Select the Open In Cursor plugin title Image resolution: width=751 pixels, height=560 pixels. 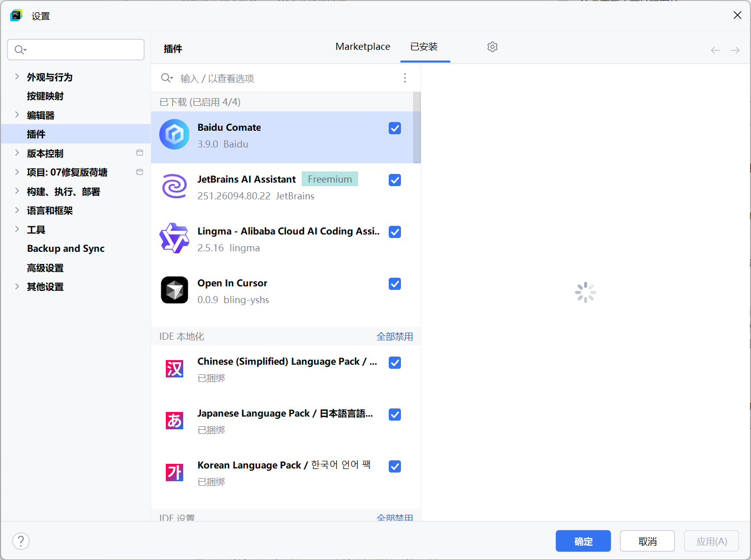tap(232, 283)
